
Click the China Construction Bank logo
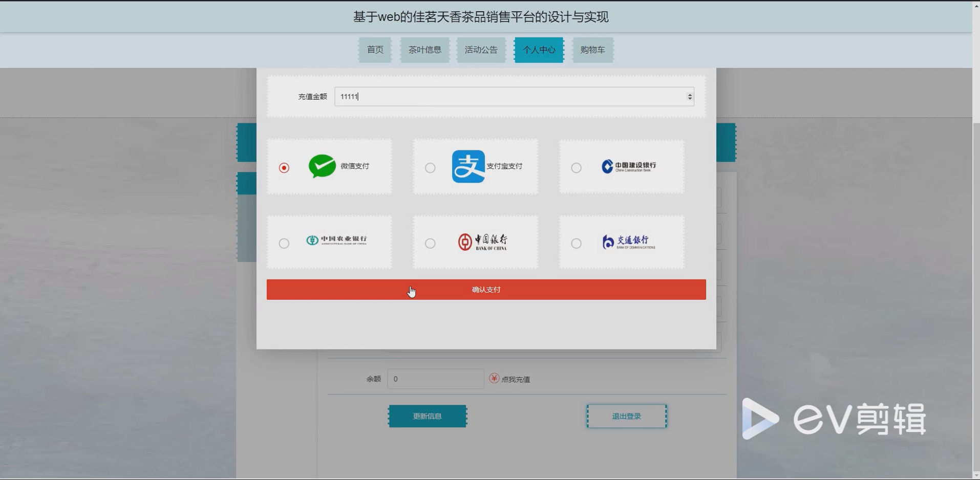pyautogui.click(x=629, y=166)
